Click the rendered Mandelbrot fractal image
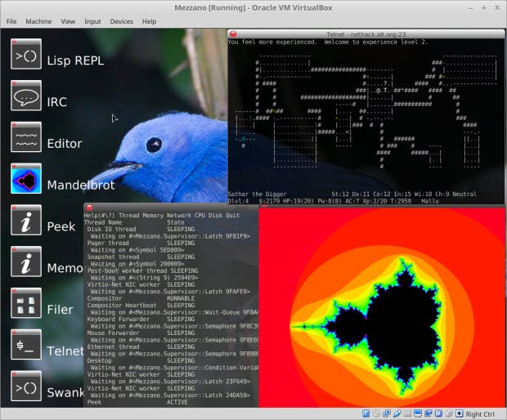Viewport: 507px width, 420px height. coord(382,307)
